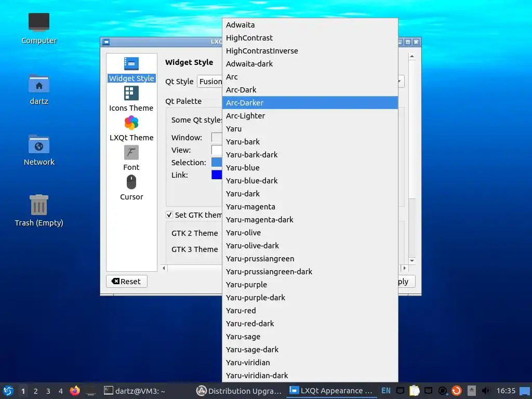Click the show desktop icon beside clock
This screenshot has height=399, width=532.
[525, 391]
